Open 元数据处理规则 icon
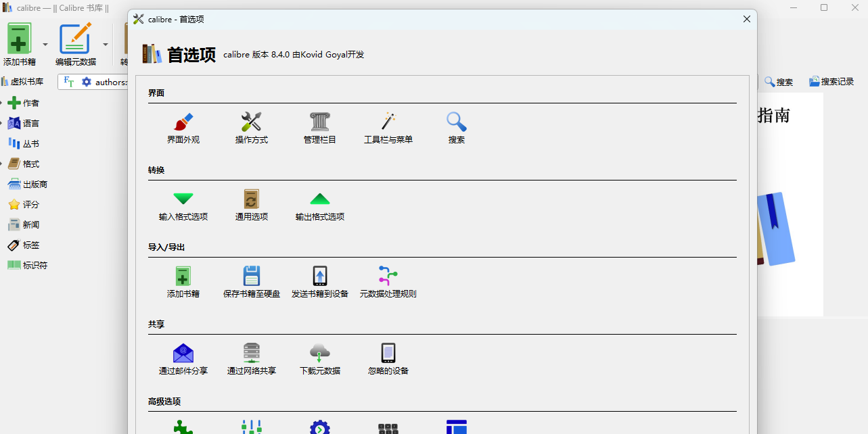Viewport: 868px width, 434px height. (388, 276)
